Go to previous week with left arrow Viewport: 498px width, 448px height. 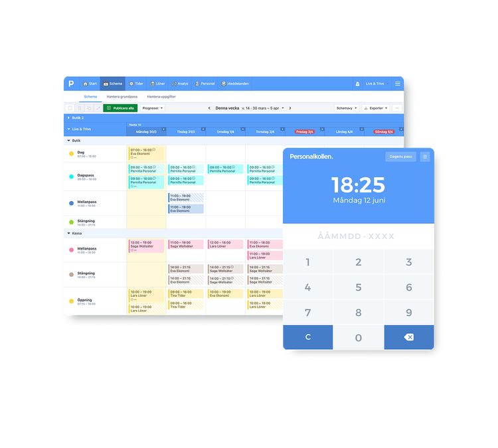[x=209, y=108]
